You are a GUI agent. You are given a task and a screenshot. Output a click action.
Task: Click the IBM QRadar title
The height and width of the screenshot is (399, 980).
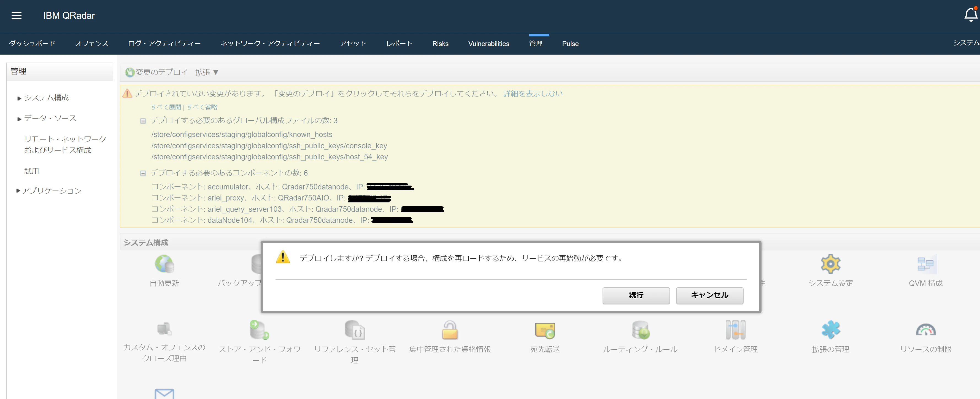[x=69, y=15]
